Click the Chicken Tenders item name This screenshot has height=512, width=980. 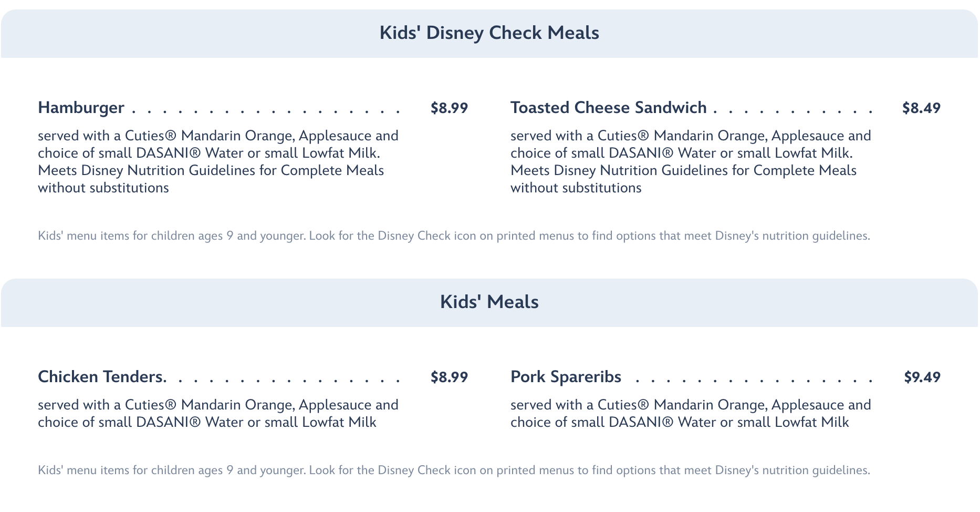(102, 377)
